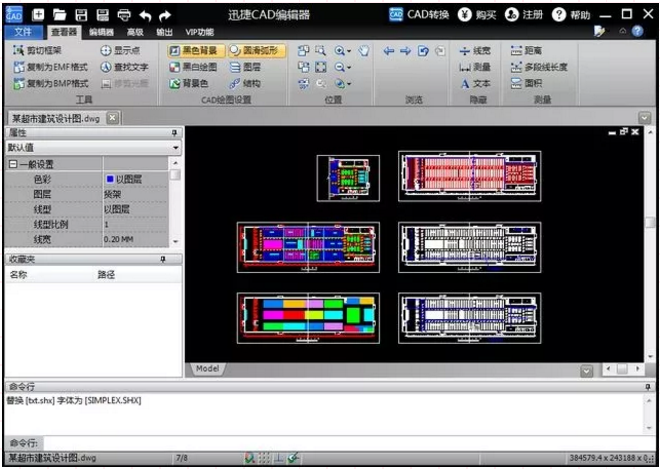Toggle 文本 text hiding
The height and width of the screenshot is (469, 660).
click(475, 83)
